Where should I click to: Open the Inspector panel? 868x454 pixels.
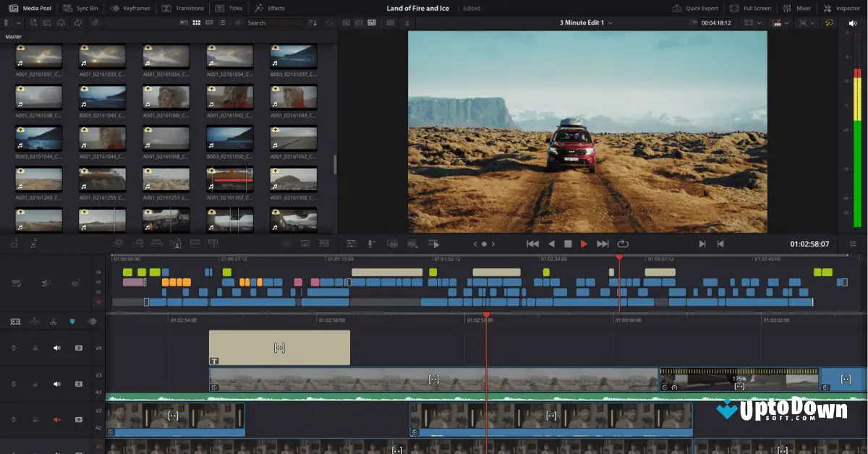coord(843,8)
